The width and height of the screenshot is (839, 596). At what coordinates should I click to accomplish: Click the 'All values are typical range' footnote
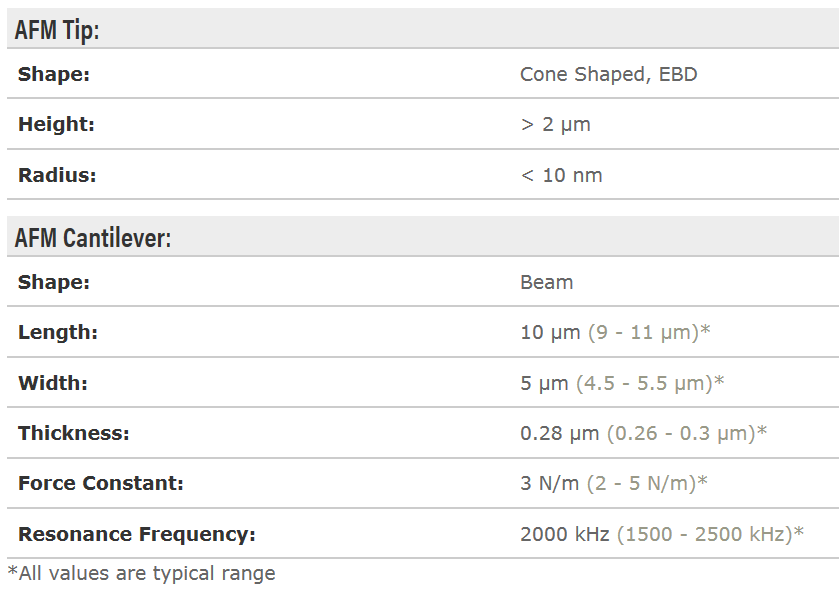pyautogui.click(x=141, y=573)
